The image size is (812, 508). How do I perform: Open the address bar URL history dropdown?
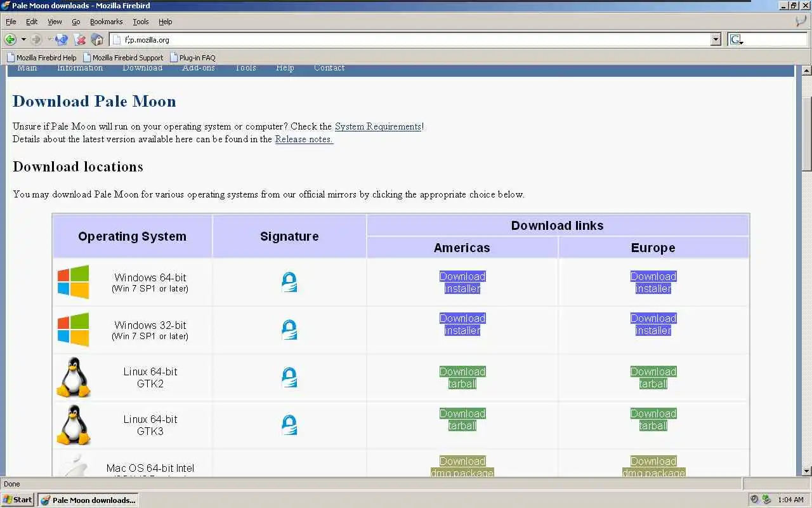click(716, 39)
